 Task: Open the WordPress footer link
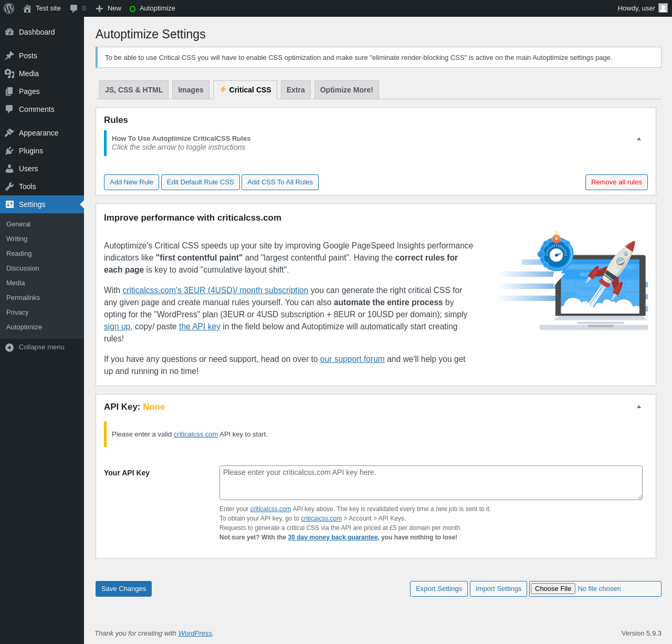(195, 633)
